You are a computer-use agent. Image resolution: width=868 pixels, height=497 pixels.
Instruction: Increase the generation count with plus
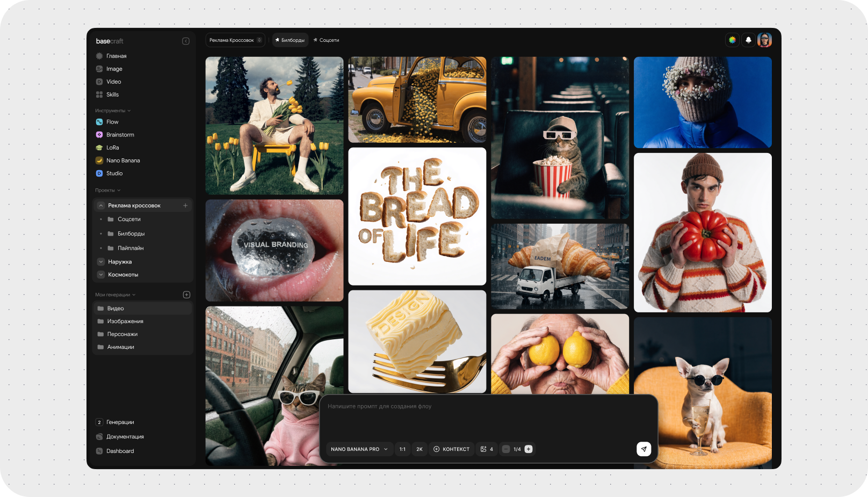529,449
